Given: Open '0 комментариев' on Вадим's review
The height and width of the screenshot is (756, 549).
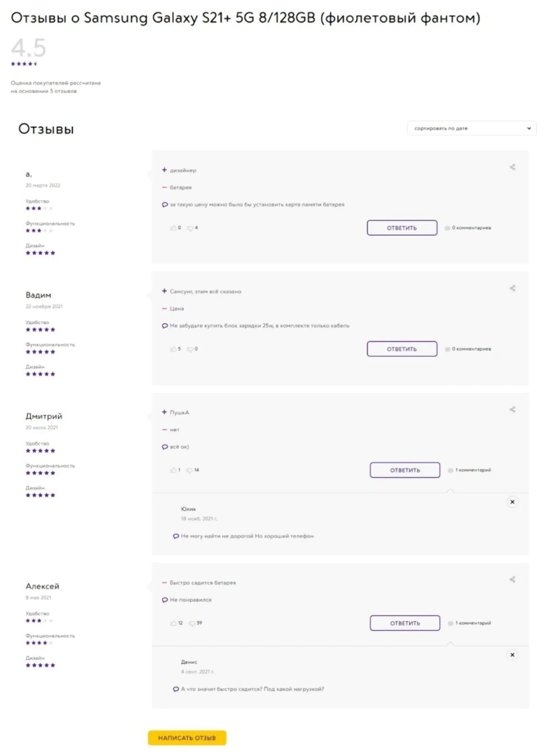Looking at the screenshot, I should (468, 349).
